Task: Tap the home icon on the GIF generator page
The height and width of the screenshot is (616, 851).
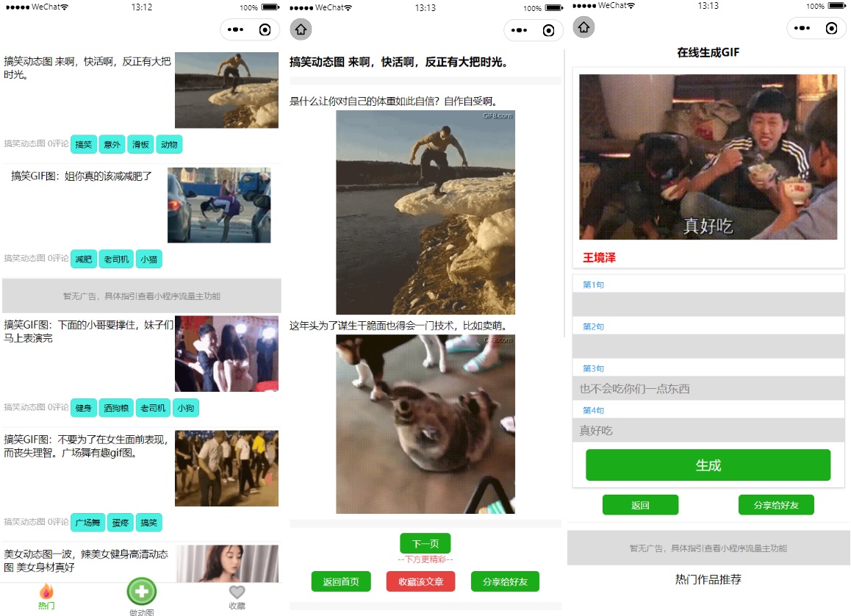Action: tap(583, 27)
